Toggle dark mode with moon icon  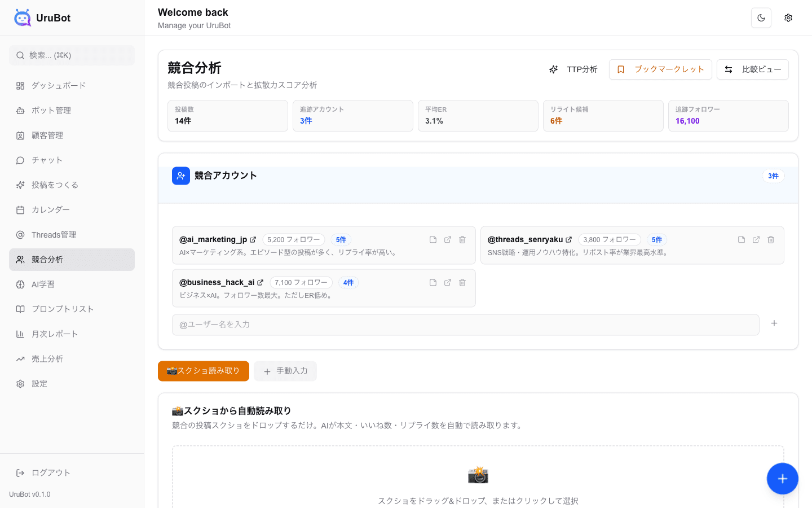(x=761, y=18)
